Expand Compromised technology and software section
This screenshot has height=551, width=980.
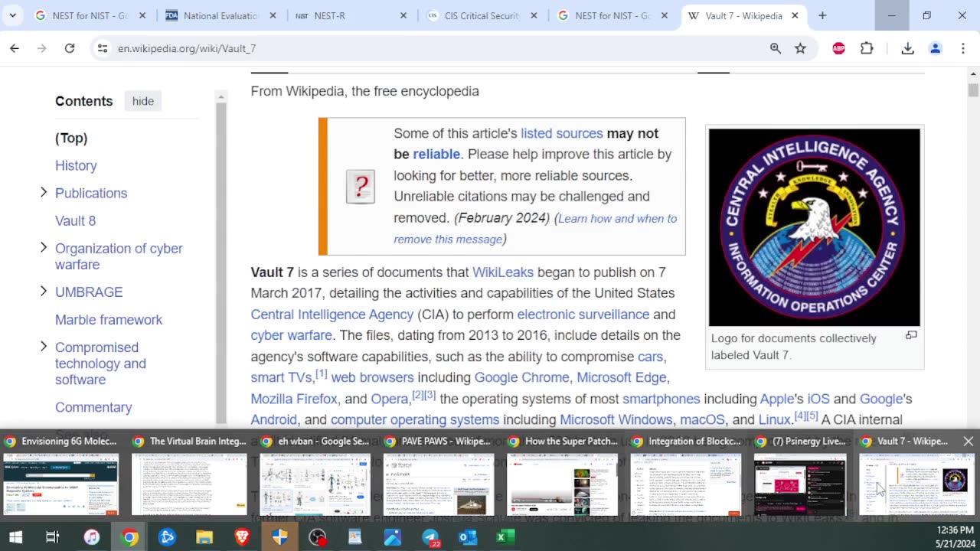44,346
